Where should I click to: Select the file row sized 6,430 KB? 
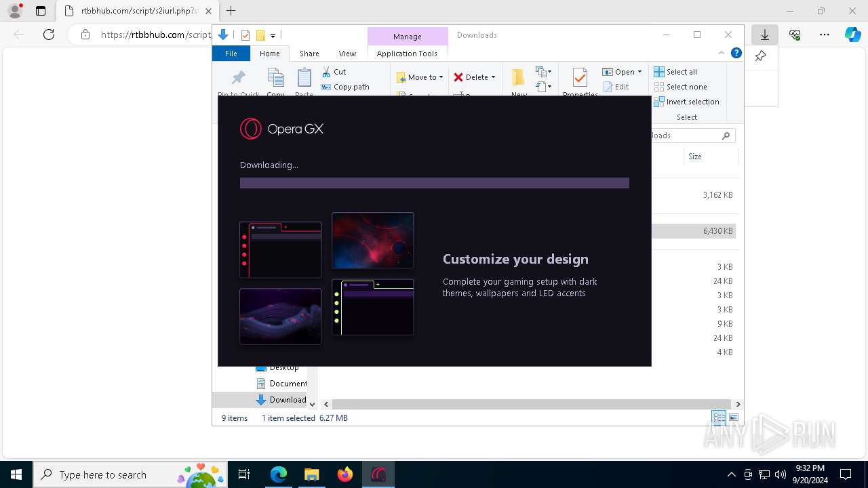tap(693, 231)
